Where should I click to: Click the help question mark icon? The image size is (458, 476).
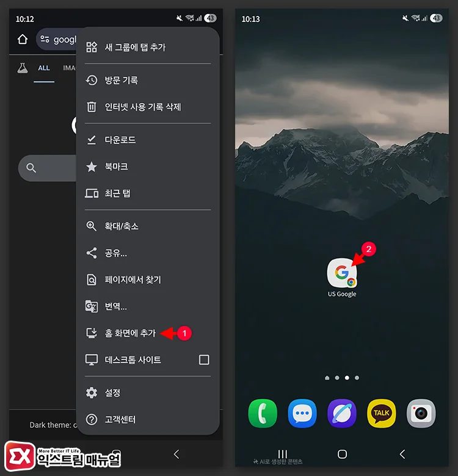click(x=92, y=419)
